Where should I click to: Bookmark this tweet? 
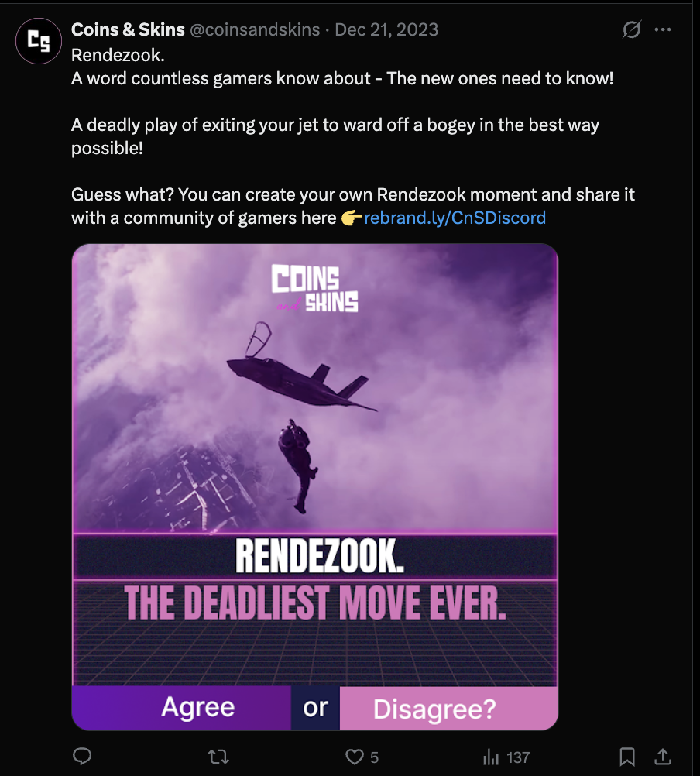627,757
